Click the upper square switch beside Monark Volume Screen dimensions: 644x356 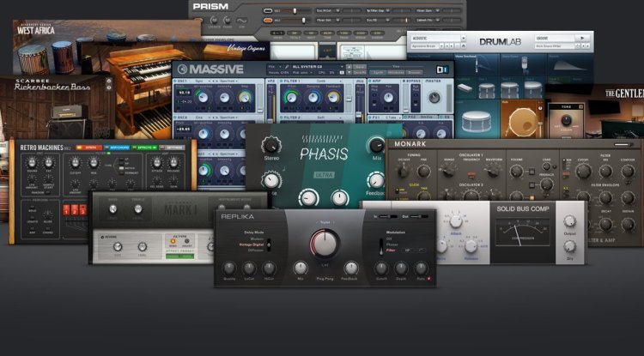pos(532,172)
